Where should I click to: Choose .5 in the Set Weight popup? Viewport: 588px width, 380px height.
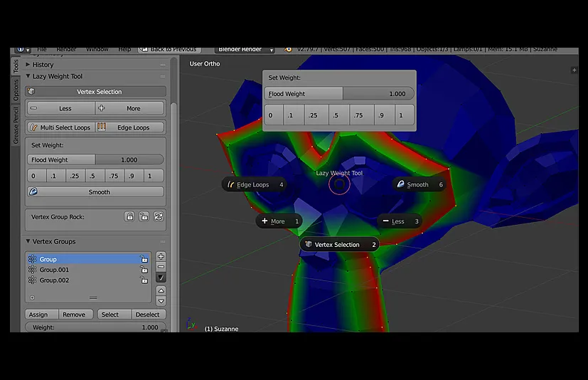click(339, 115)
